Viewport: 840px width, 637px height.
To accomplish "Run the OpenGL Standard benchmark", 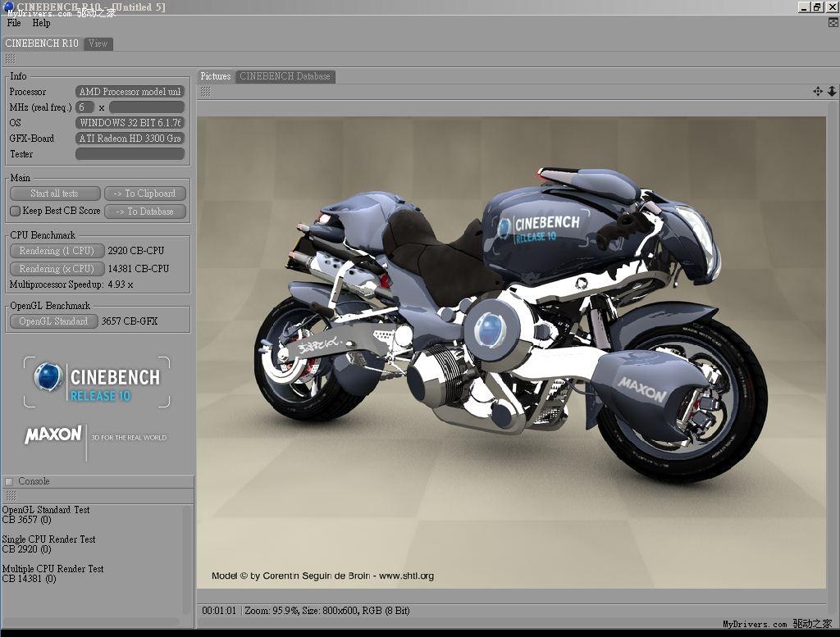I will pyautogui.click(x=53, y=321).
